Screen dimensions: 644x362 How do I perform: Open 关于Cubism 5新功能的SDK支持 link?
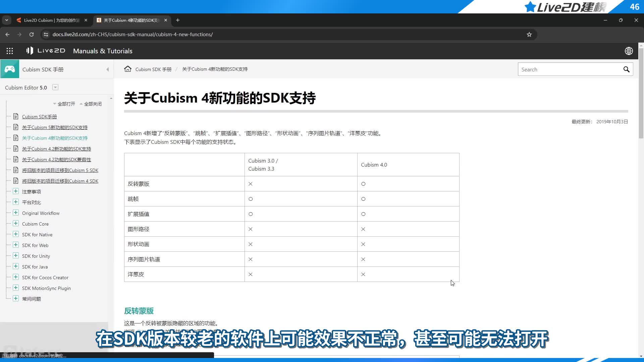click(x=55, y=127)
